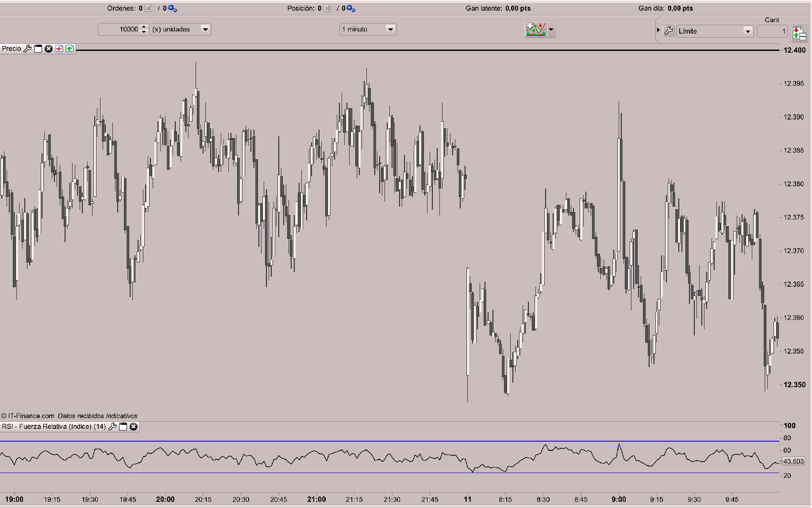
Task: Close the RSI indicator panel
Action: click(x=133, y=427)
